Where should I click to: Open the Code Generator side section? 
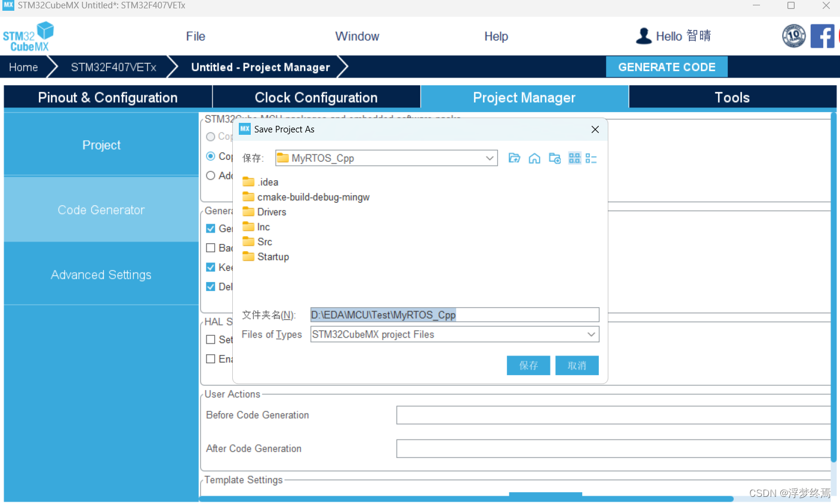(101, 210)
